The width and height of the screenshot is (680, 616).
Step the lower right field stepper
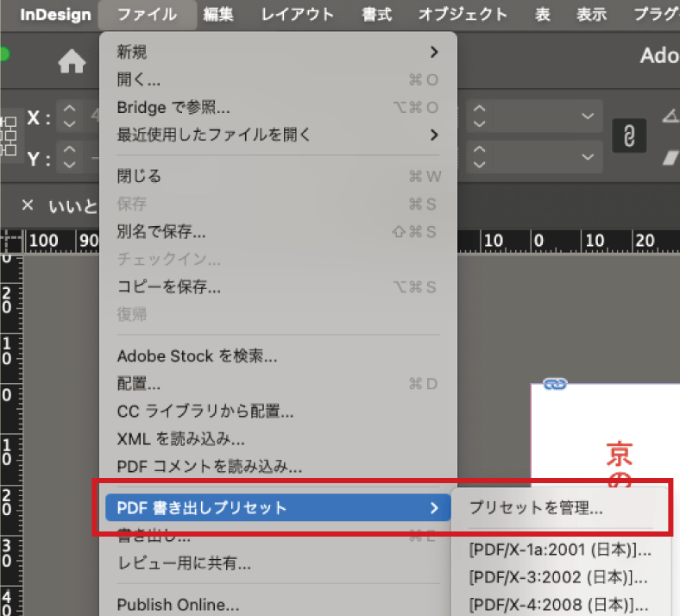pos(479,157)
